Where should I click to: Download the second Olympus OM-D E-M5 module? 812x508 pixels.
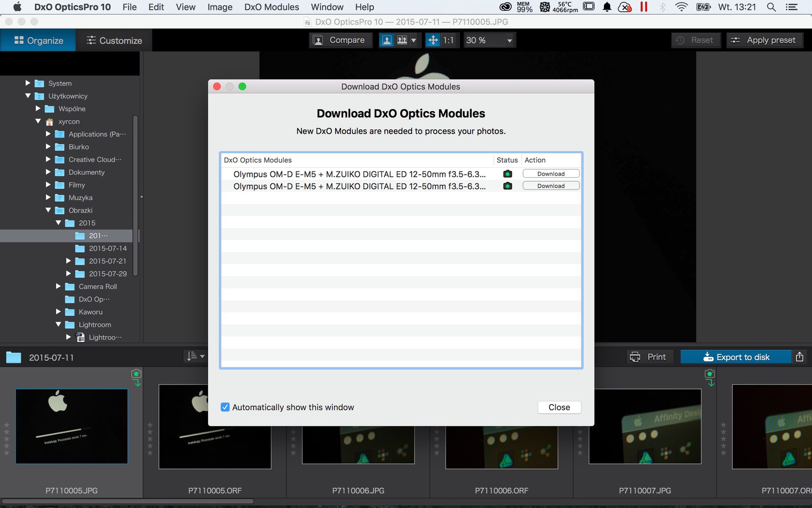551,186
